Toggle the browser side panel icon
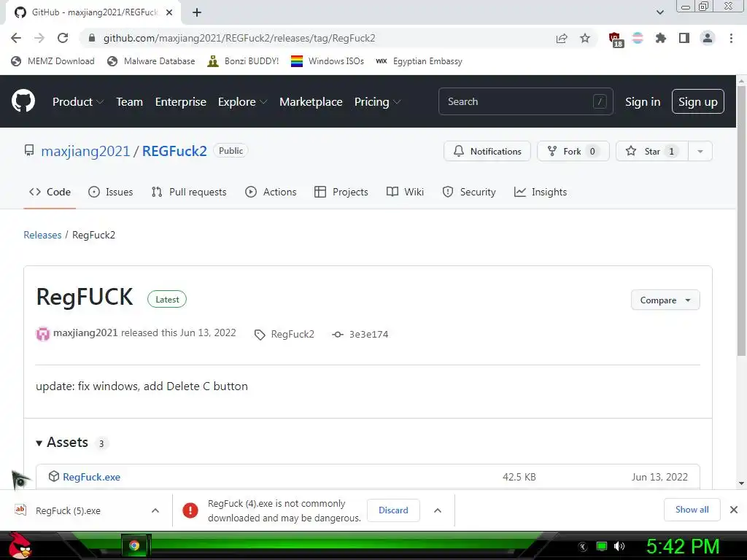The height and width of the screenshot is (560, 747). [x=684, y=38]
